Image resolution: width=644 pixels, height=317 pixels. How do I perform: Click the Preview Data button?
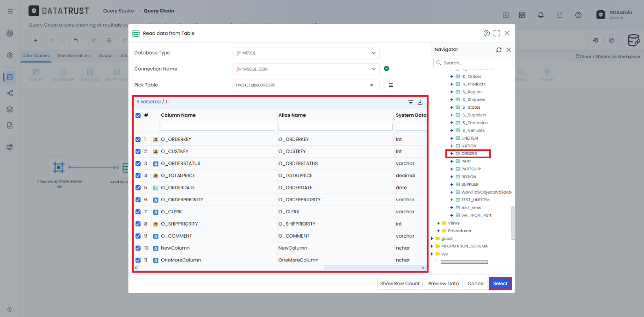(x=444, y=283)
